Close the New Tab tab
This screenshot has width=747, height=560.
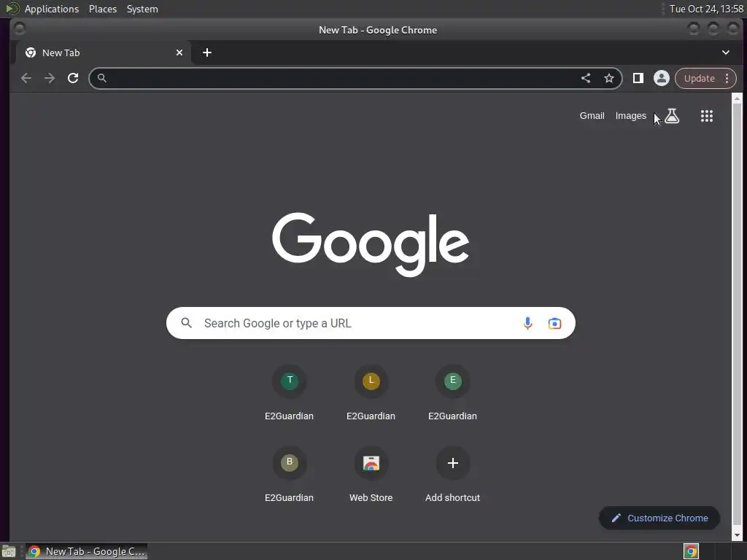click(179, 52)
